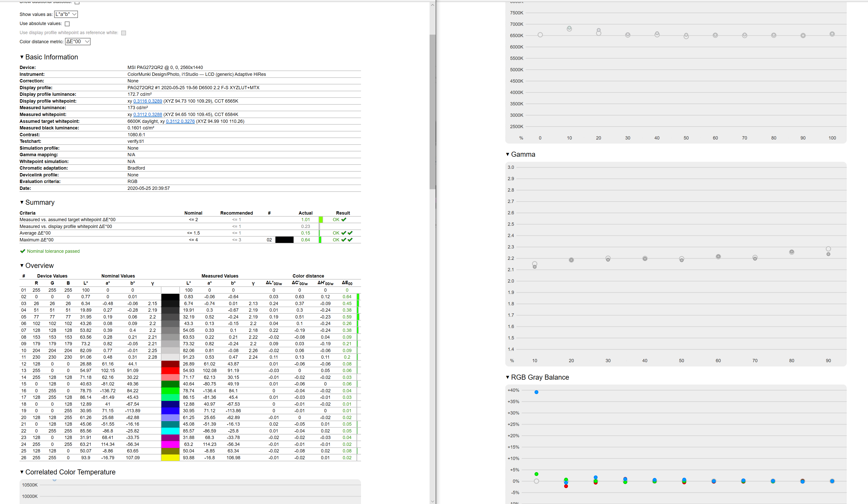
Task: Click olive swatch in row 25
Action: coord(170,451)
